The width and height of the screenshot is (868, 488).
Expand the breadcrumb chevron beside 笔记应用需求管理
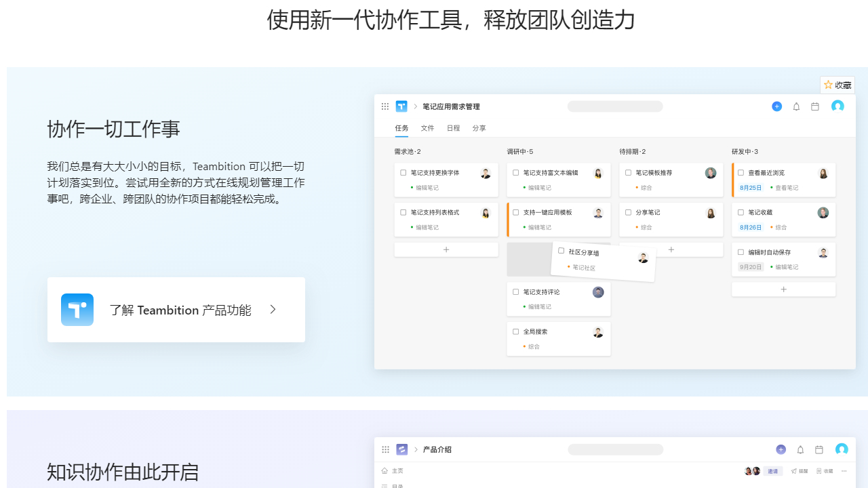[x=415, y=106]
